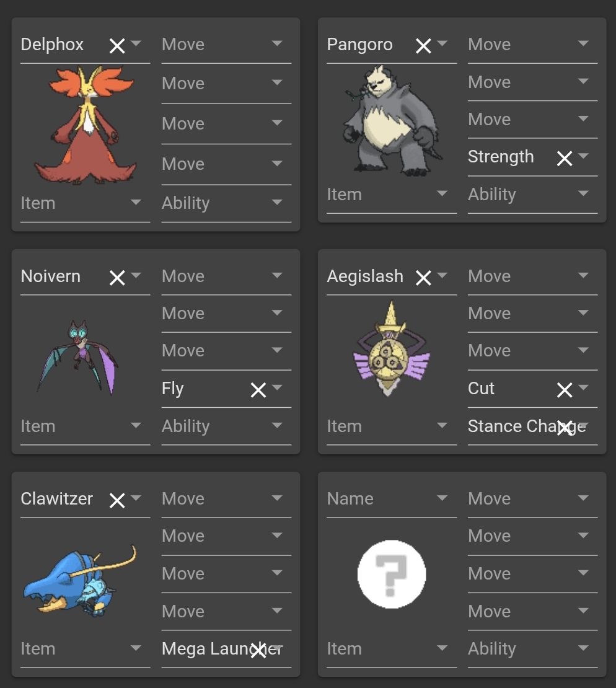Open Delphox's second Move dropdown

(x=226, y=84)
